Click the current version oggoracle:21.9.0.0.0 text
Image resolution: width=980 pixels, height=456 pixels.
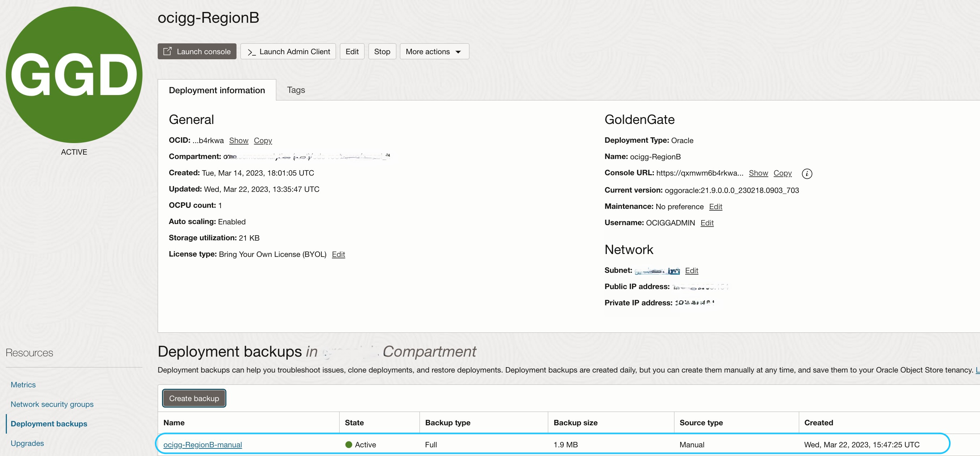(732, 190)
